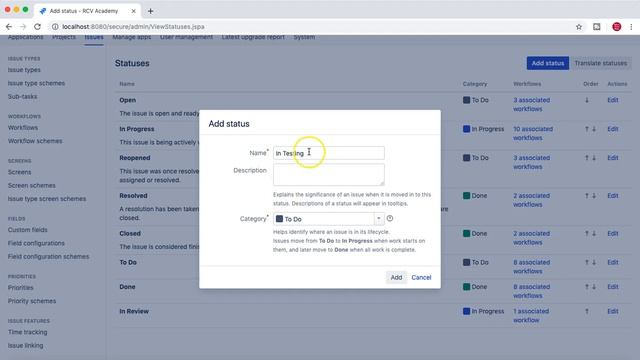
Task: Open the Manage apps tab
Action: point(131,38)
